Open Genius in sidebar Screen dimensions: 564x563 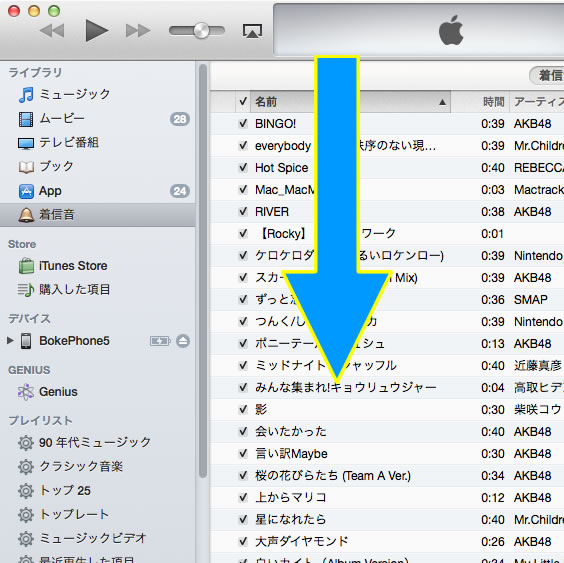(x=48, y=392)
